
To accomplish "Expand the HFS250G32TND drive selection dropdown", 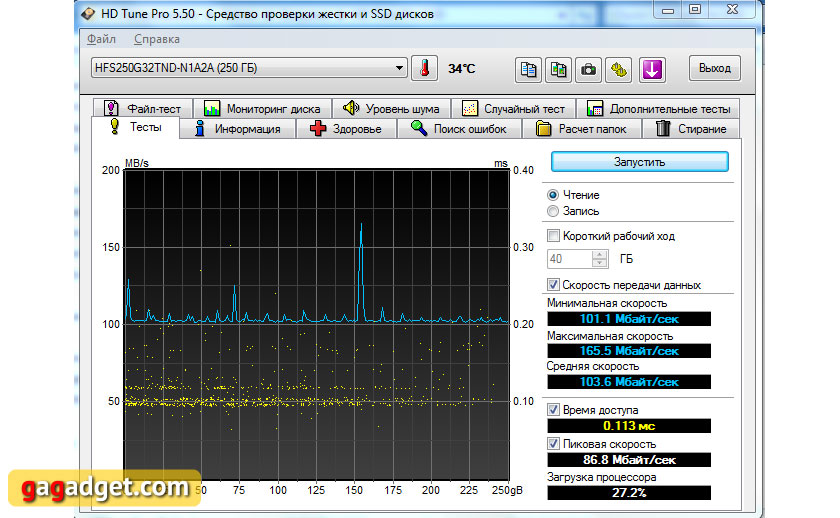I will [x=400, y=69].
